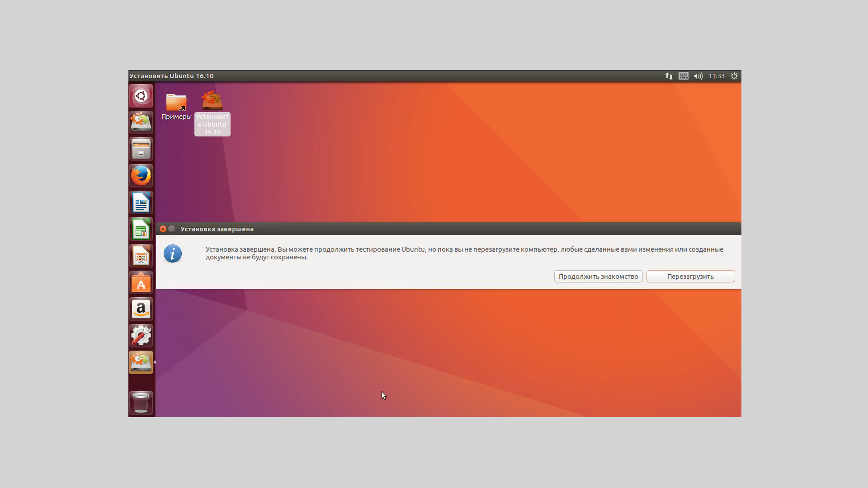The image size is (868, 488).
Task: Open the Ubuntu Software store icon
Action: tap(141, 283)
